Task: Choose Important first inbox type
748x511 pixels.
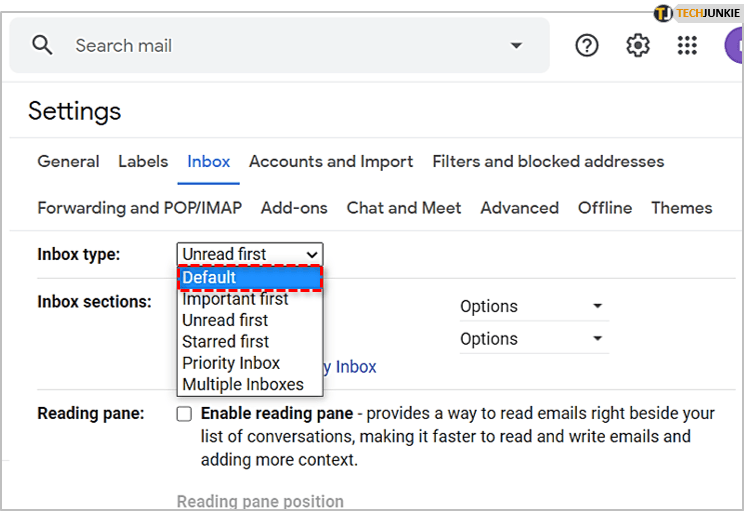Action: click(235, 299)
